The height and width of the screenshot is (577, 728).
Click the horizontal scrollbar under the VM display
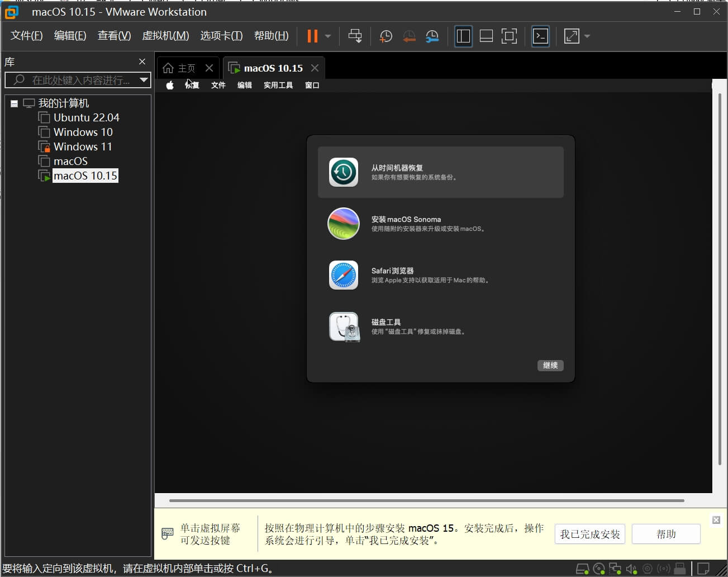click(x=427, y=500)
